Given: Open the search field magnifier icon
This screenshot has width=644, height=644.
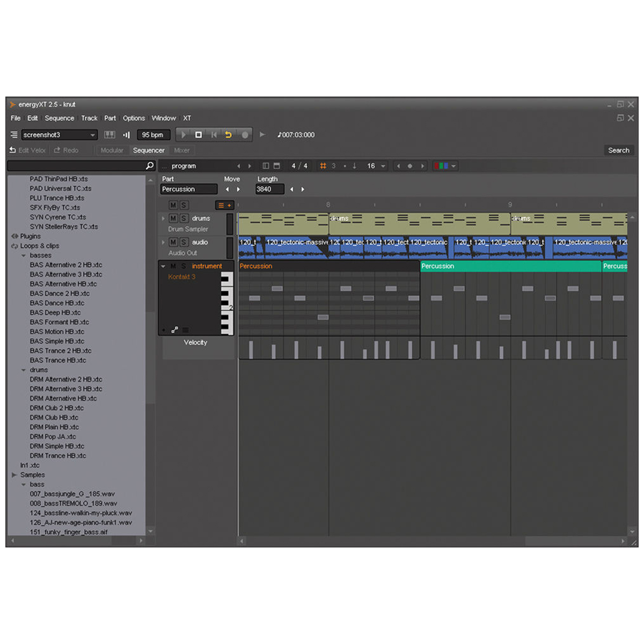Looking at the screenshot, I should tap(149, 166).
